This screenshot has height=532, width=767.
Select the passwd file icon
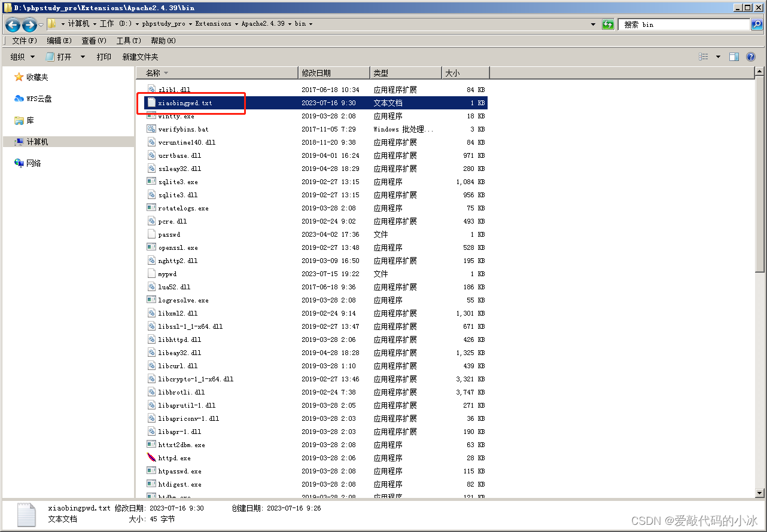coord(151,234)
